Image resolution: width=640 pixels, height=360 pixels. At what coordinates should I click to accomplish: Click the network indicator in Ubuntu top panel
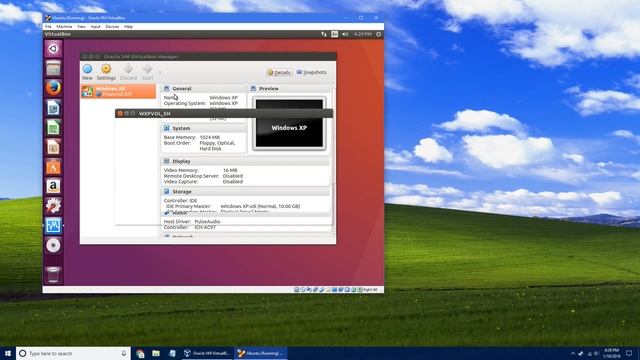click(324, 34)
